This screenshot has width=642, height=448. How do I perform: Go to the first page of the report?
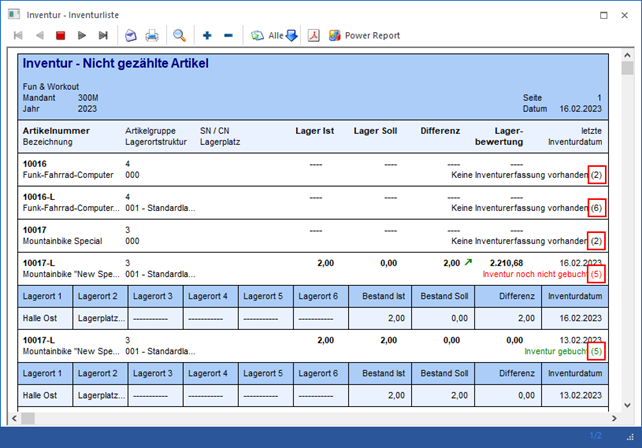click(18, 36)
